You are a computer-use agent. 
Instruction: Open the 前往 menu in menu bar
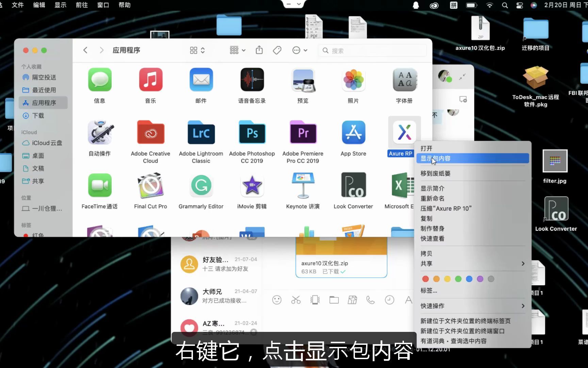(82, 5)
